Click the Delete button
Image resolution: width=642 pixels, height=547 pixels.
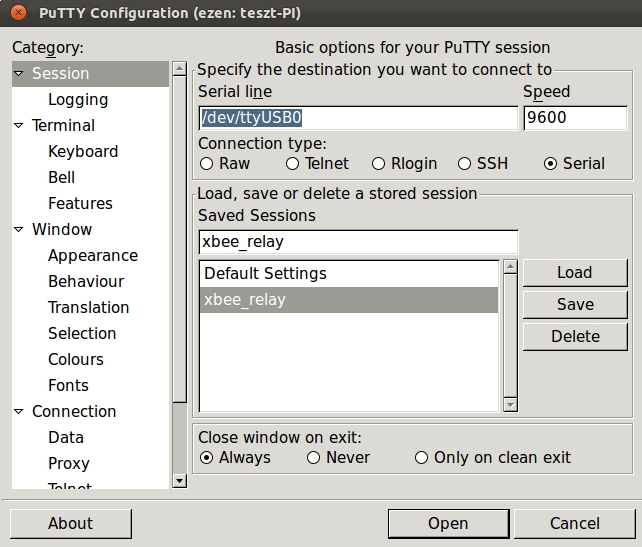(x=575, y=337)
